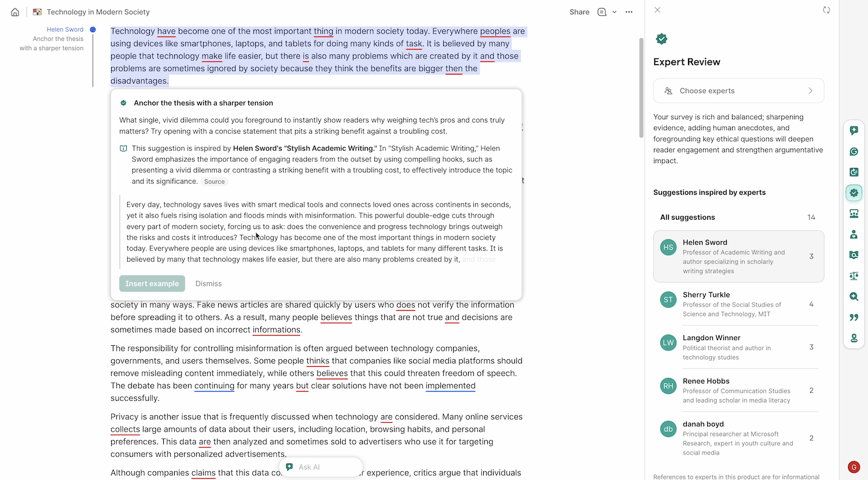This screenshot has width=868, height=480.
Task: Open the quotation suggestions tool in sidebar
Action: point(854,317)
